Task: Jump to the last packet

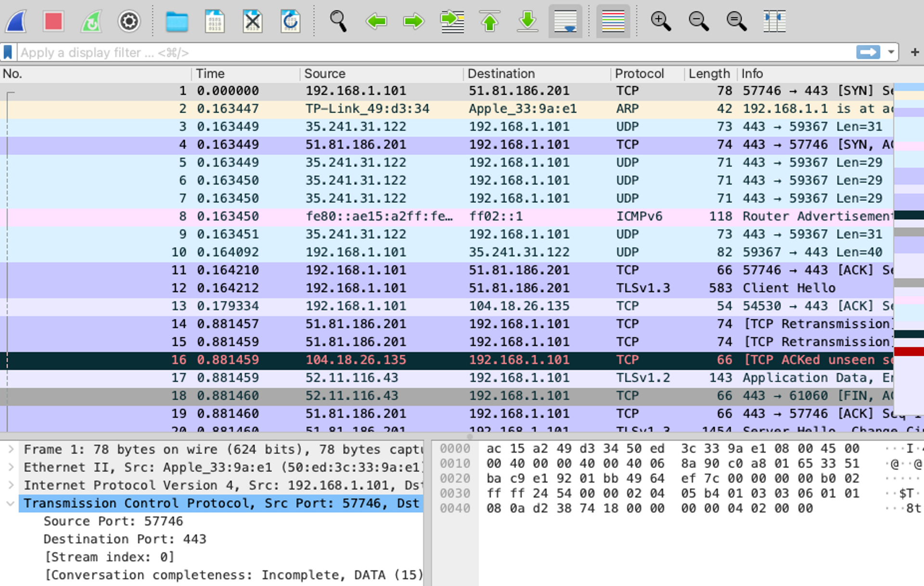Action: pyautogui.click(x=527, y=21)
